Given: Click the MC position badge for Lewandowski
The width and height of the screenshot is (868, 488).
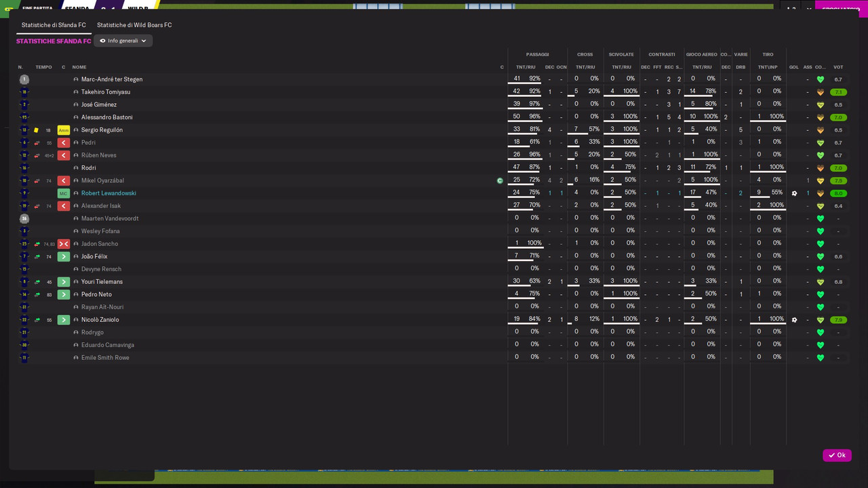Looking at the screenshot, I should [x=64, y=193].
